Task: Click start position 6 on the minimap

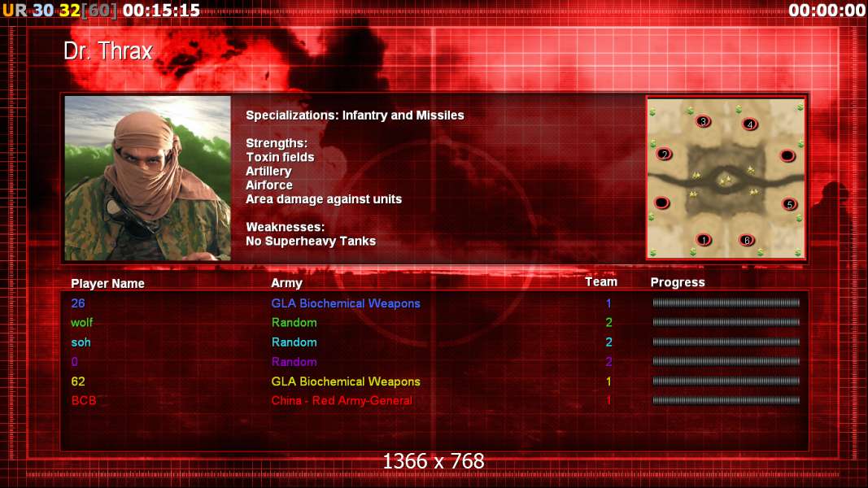Action: 747,240
